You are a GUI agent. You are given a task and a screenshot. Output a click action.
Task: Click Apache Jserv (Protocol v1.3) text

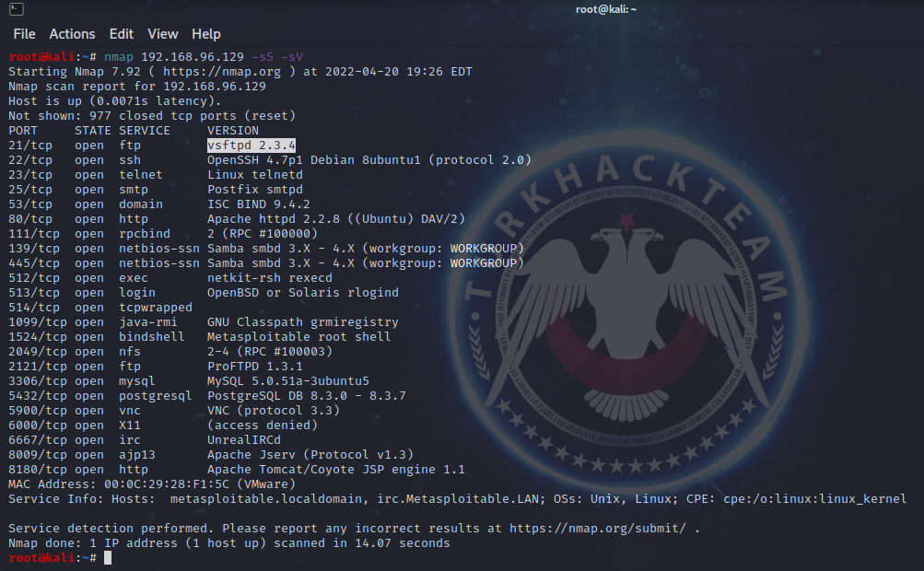click(310, 455)
